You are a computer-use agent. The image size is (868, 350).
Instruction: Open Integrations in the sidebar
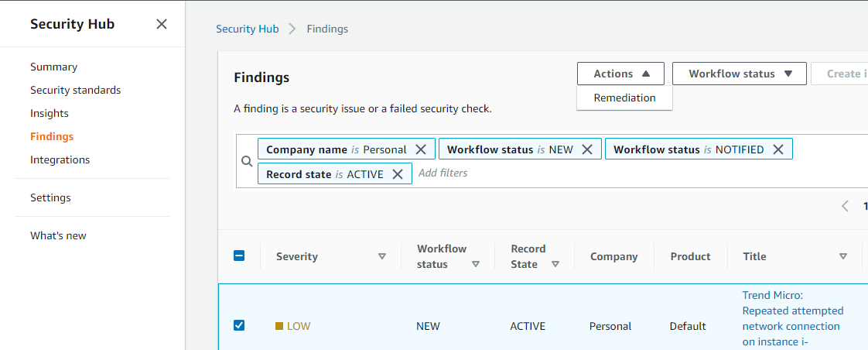[x=60, y=160]
